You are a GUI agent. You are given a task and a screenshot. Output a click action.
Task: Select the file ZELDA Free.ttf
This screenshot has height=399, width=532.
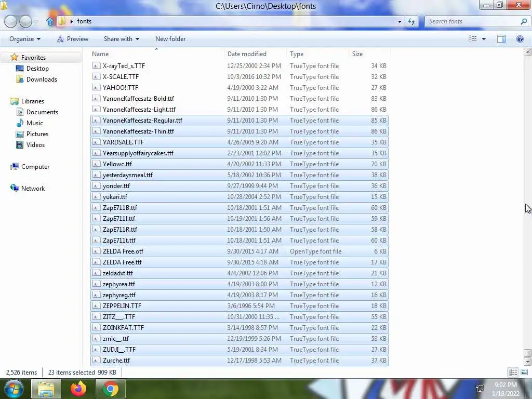pyautogui.click(x=239, y=262)
